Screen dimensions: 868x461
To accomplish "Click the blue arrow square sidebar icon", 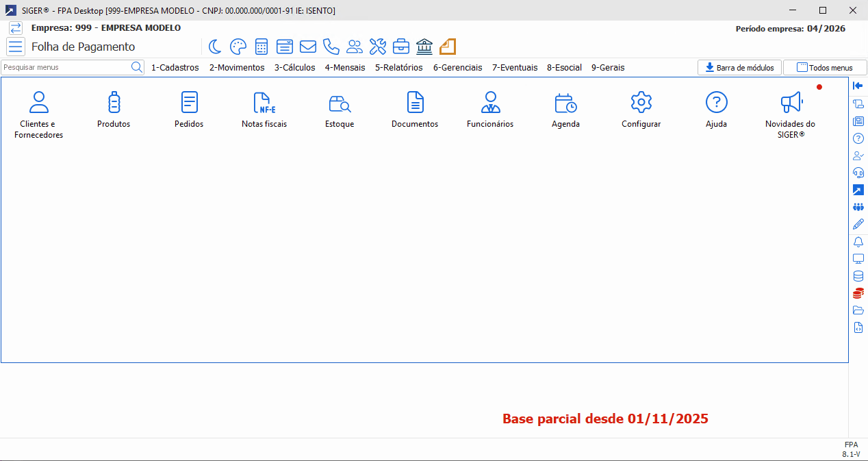I will coord(858,190).
